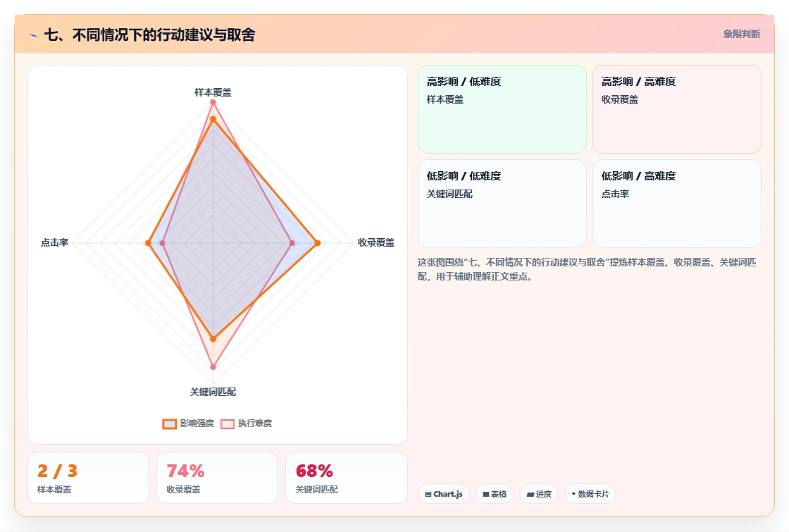Click the chart description paragraph starting with 这张图围绕
The height and width of the screenshot is (532, 789).
pyautogui.click(x=587, y=269)
